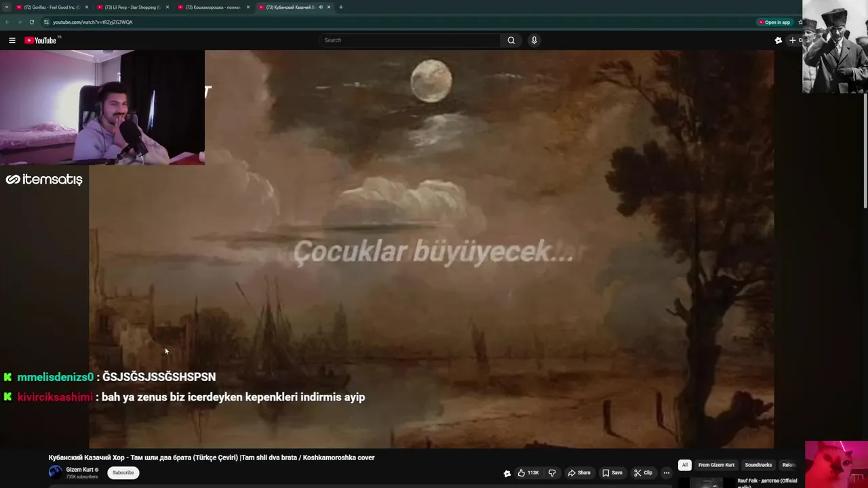Screen dimensions: 868x488
Task: Click the video player to pause
Action: (431, 249)
